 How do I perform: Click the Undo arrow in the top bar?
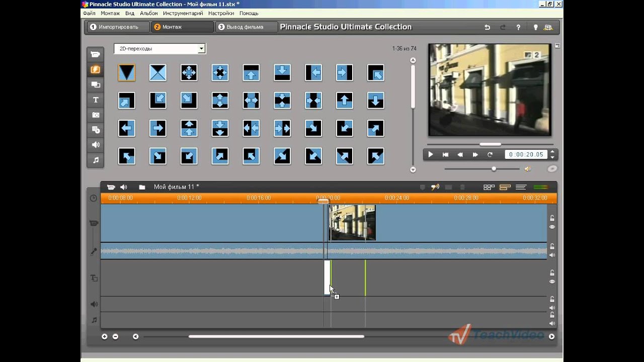[487, 27]
